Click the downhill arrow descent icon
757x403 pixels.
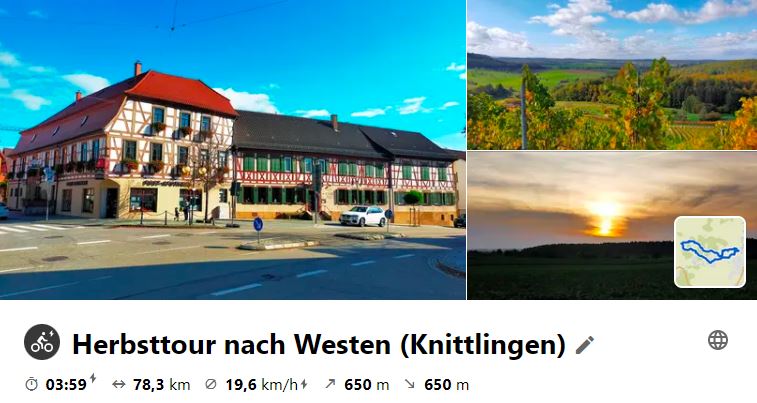[x=409, y=384]
